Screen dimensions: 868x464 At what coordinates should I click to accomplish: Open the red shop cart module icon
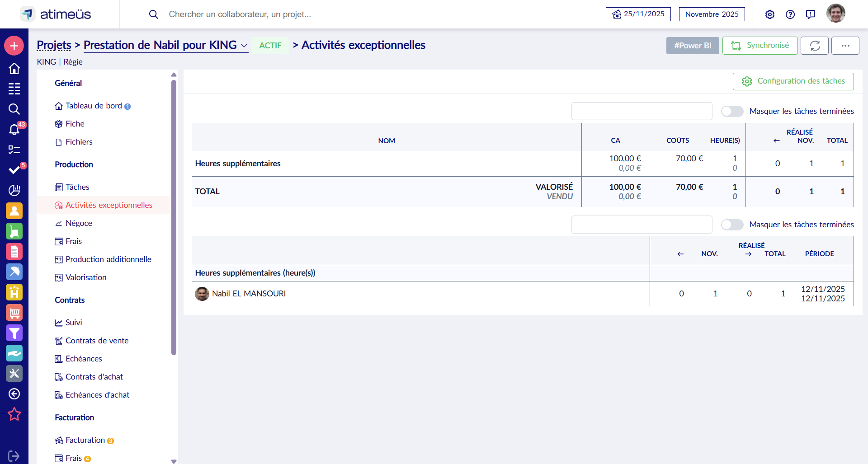click(14, 312)
